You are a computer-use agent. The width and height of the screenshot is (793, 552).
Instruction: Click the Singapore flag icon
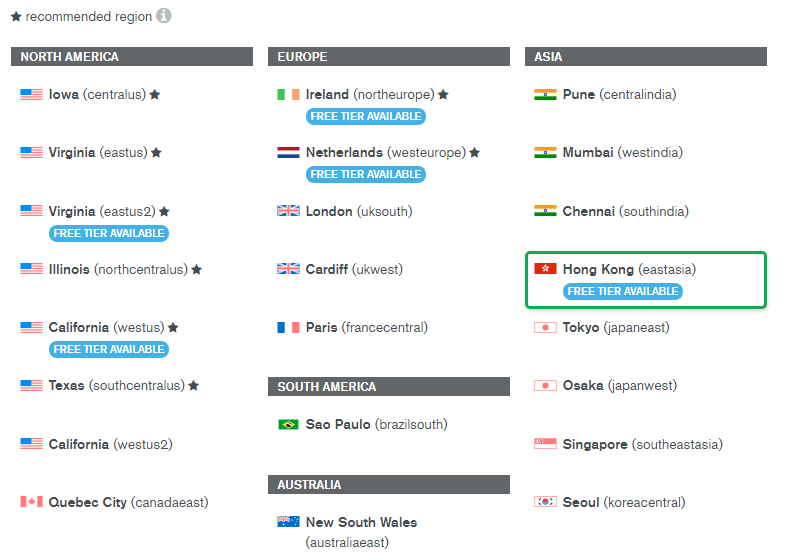[x=545, y=444]
